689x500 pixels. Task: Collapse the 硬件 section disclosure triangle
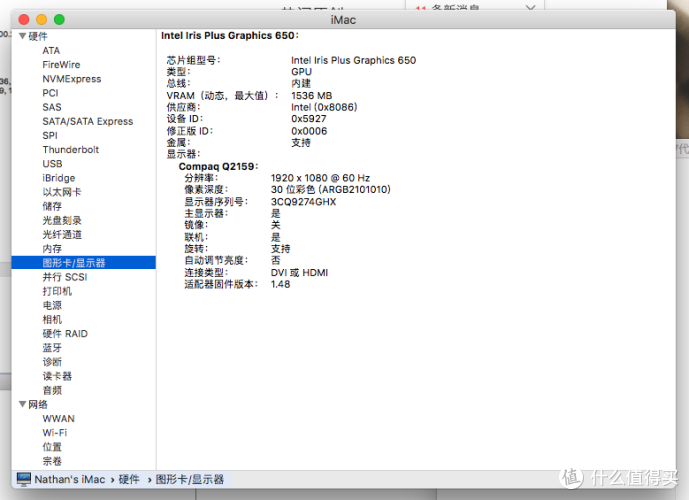click(x=22, y=36)
